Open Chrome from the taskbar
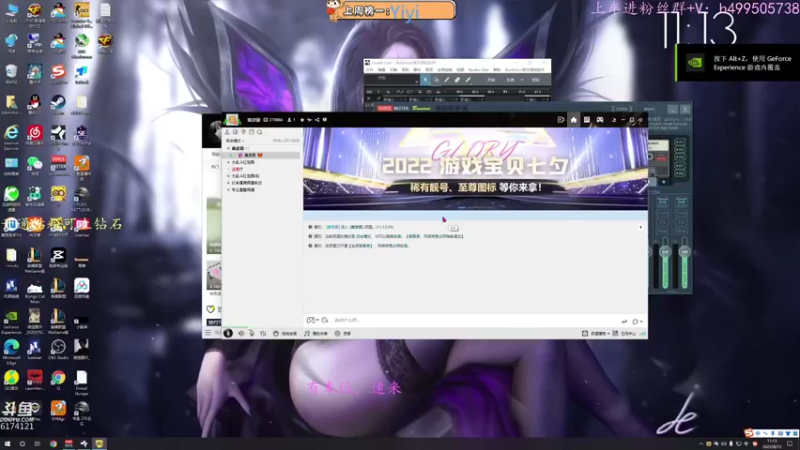 click(53, 444)
